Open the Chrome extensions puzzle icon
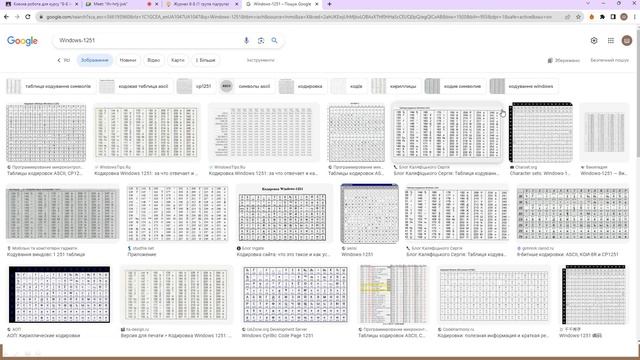 602,17
